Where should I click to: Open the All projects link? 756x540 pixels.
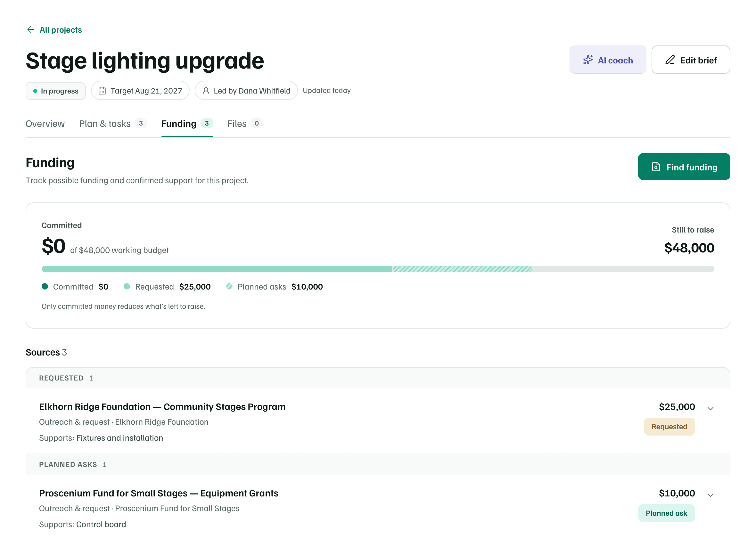coord(61,30)
